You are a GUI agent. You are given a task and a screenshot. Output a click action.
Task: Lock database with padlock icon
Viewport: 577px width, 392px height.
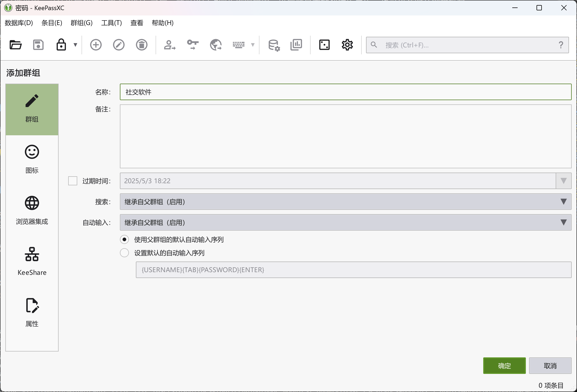tap(61, 45)
